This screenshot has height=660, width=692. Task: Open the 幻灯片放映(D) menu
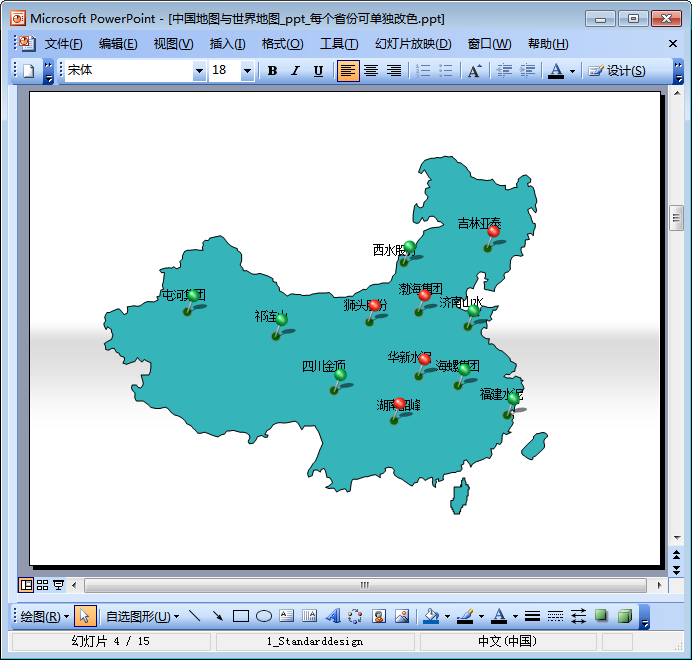click(x=413, y=44)
